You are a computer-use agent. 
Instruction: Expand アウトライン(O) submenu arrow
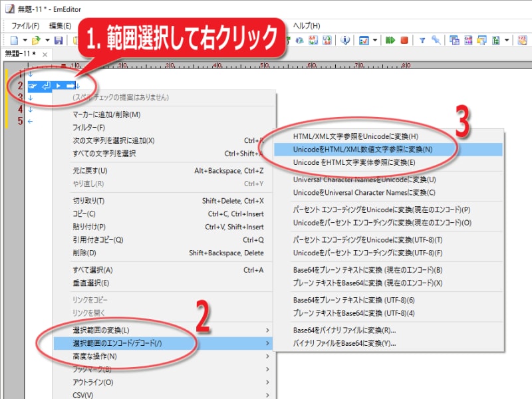click(x=267, y=382)
